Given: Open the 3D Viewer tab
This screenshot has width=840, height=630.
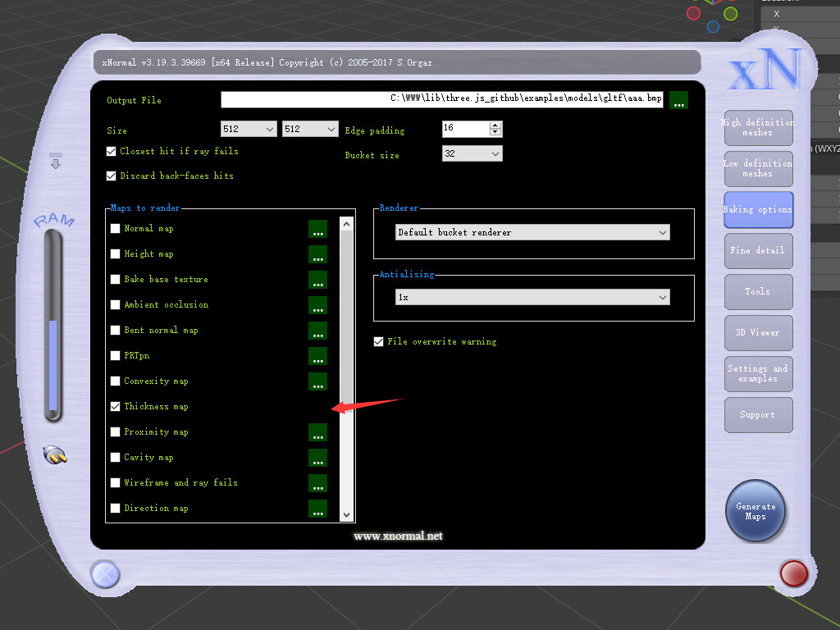Looking at the screenshot, I should [x=758, y=333].
